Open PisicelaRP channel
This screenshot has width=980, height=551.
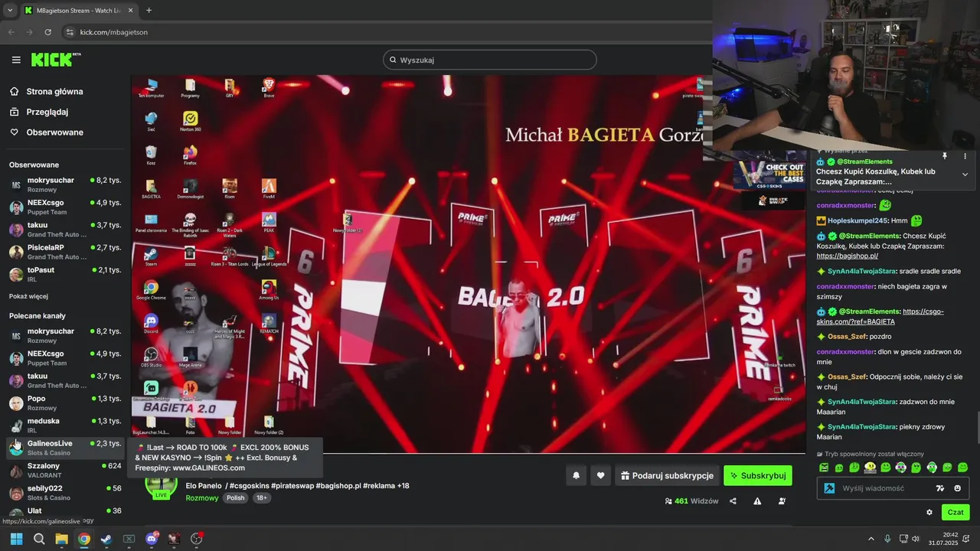pos(64,252)
